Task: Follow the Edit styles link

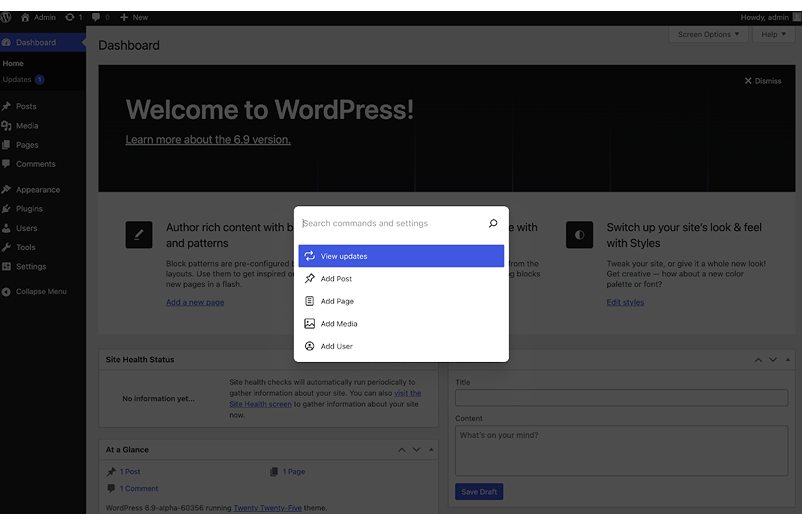Action: pyautogui.click(x=625, y=302)
